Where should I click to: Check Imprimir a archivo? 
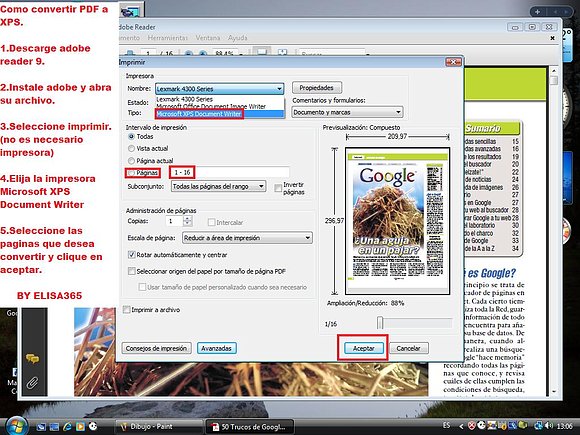coord(127,309)
